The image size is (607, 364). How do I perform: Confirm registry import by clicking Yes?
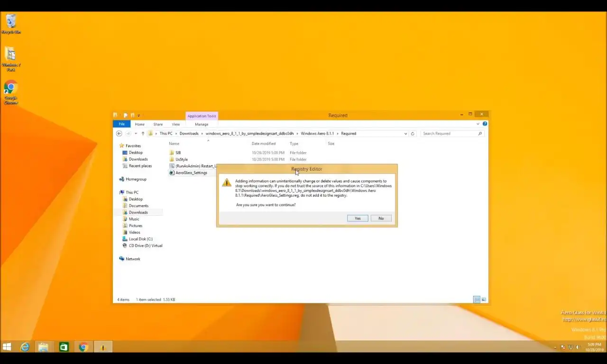click(x=358, y=218)
